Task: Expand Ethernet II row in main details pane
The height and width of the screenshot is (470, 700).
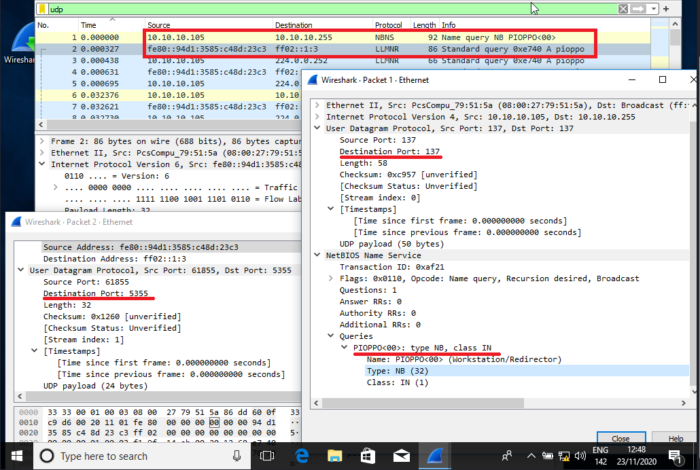Action: tap(42, 153)
